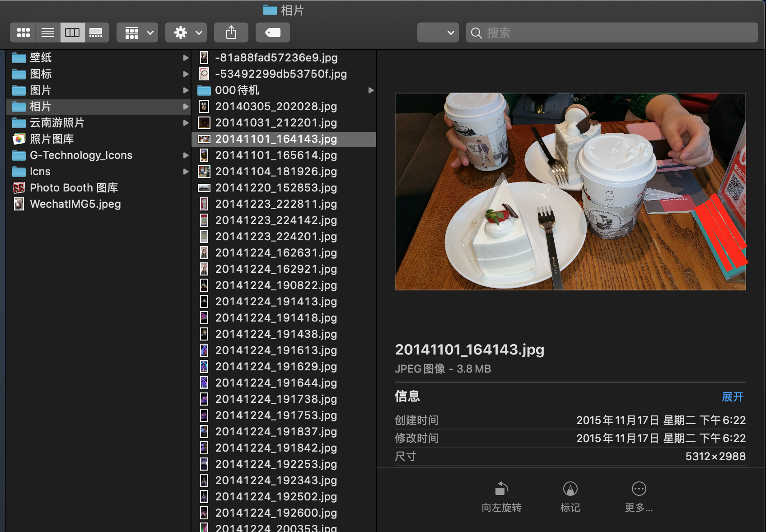This screenshot has width=766, height=532.
Task: Select file 20141224_162631.jpg
Action: (x=284, y=253)
